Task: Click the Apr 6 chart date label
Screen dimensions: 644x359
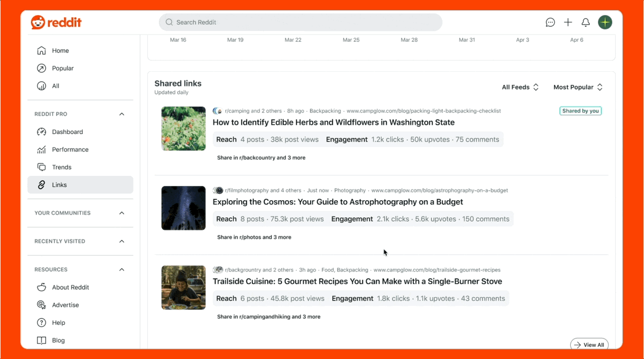Action: pyautogui.click(x=577, y=40)
